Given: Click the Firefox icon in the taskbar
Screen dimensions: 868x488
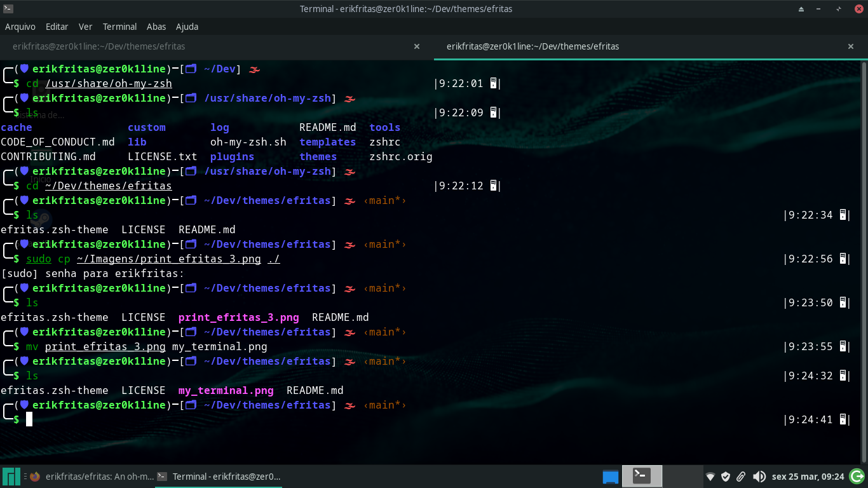Looking at the screenshot, I should 35,477.
